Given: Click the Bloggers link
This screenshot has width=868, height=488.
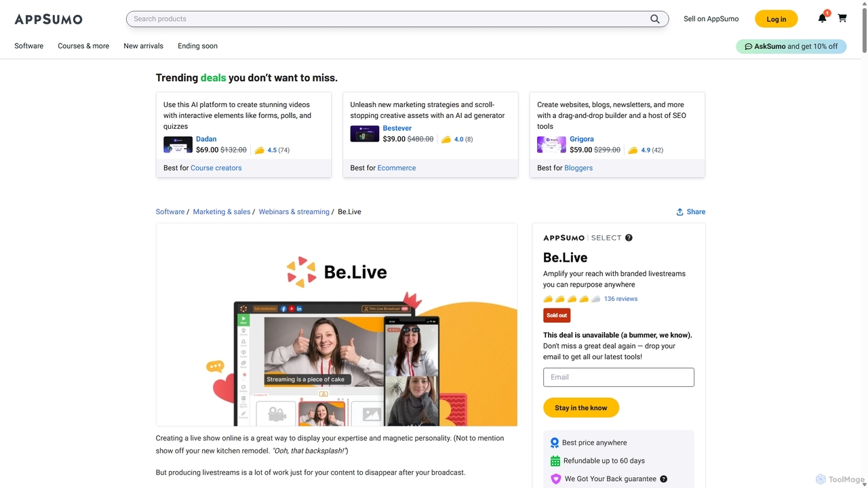Looking at the screenshot, I should (x=578, y=168).
